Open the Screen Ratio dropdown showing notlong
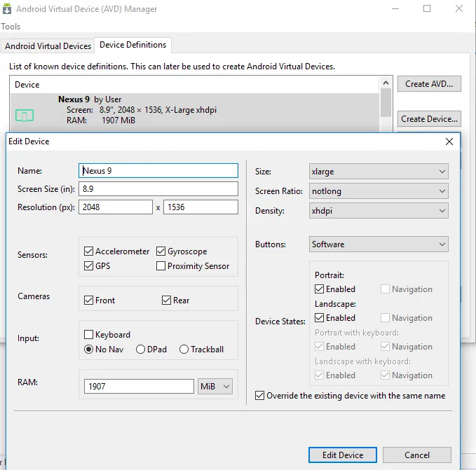The image size is (476, 470). click(x=379, y=191)
